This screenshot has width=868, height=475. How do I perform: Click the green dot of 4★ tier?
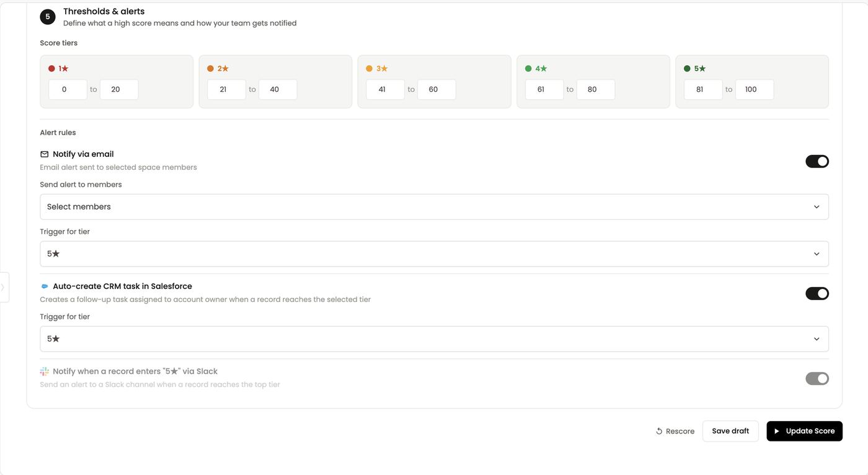[528, 69]
